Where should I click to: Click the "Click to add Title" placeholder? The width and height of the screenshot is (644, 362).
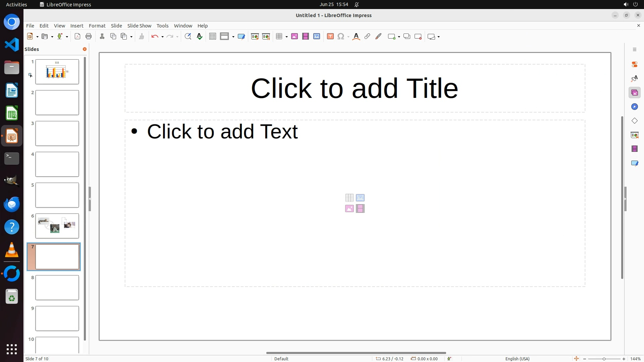tap(355, 88)
